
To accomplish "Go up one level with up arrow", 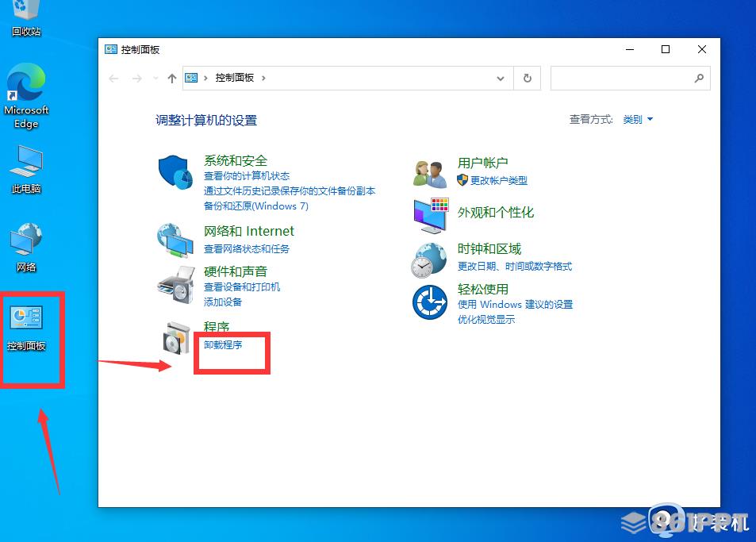I will coord(171,78).
